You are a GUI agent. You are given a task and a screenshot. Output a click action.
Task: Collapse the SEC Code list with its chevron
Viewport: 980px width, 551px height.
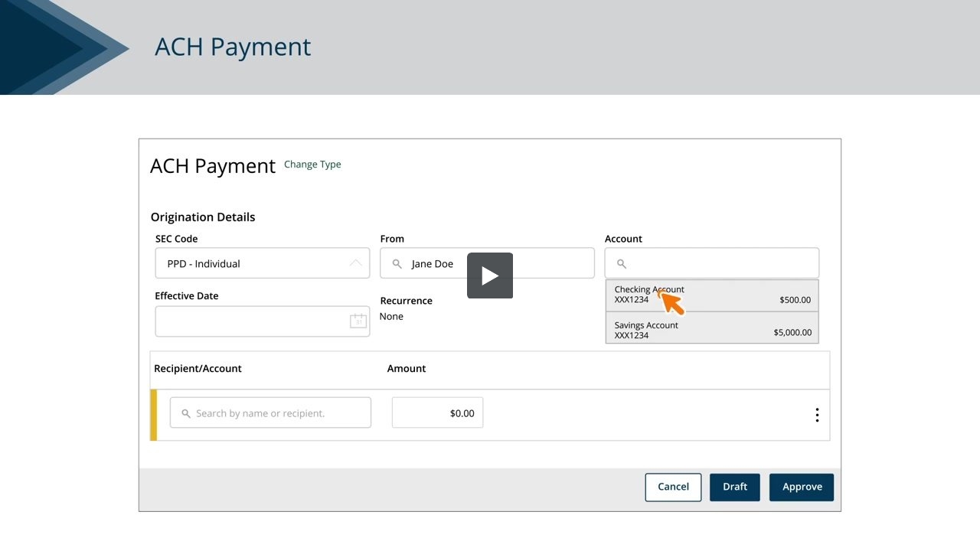coord(355,262)
